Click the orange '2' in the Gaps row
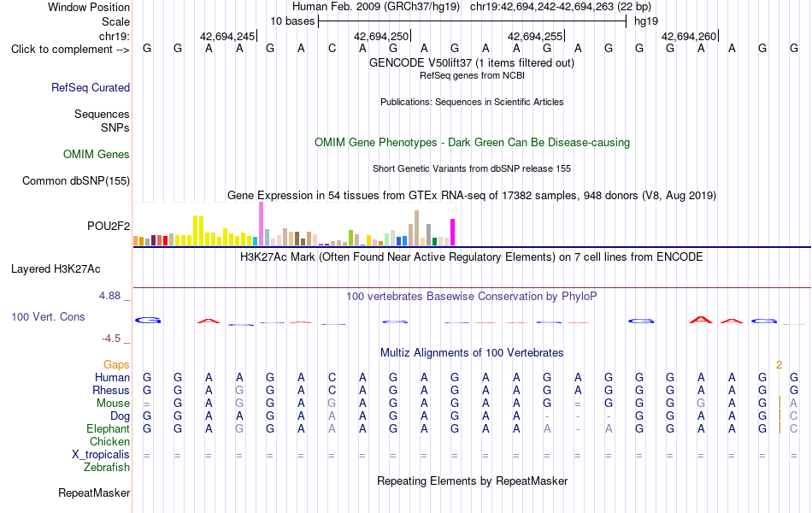The height and width of the screenshot is (513, 812). pos(779,365)
